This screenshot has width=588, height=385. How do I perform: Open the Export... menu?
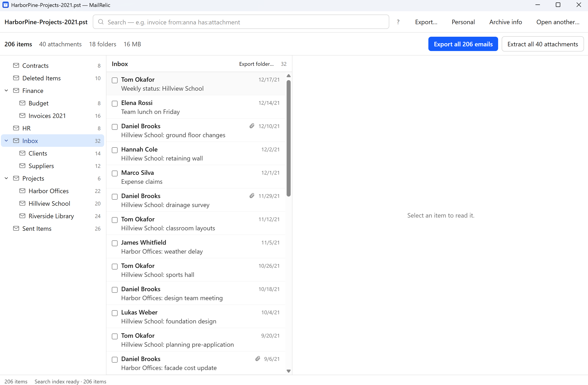[426, 22]
